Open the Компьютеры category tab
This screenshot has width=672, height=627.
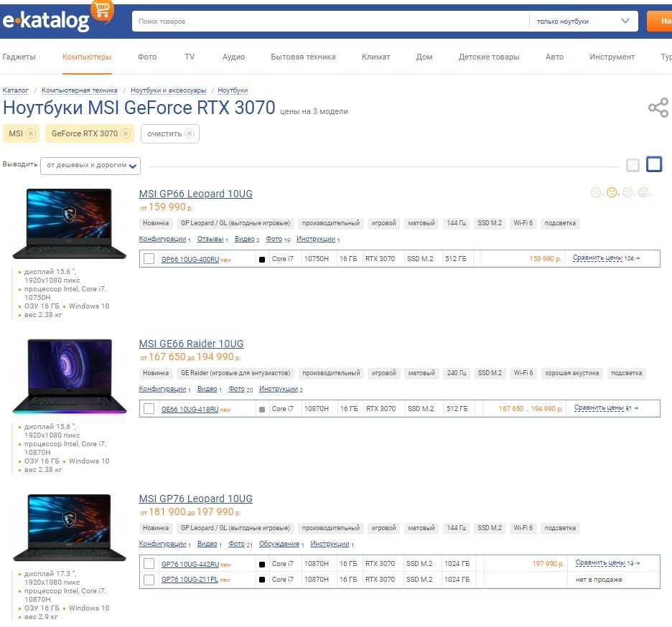click(87, 57)
